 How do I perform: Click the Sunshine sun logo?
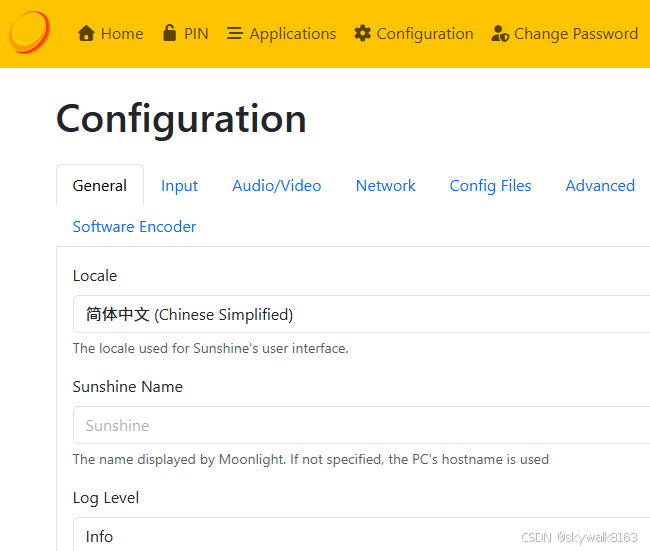[x=29, y=32]
